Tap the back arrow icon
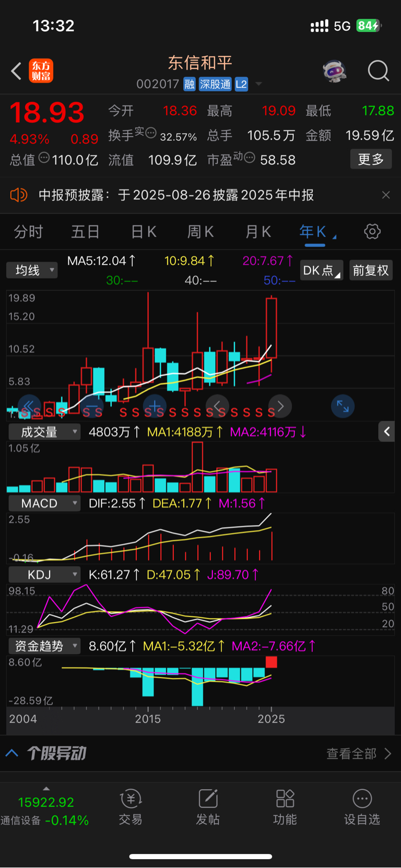Screen dimensions: 401x868 16,71
